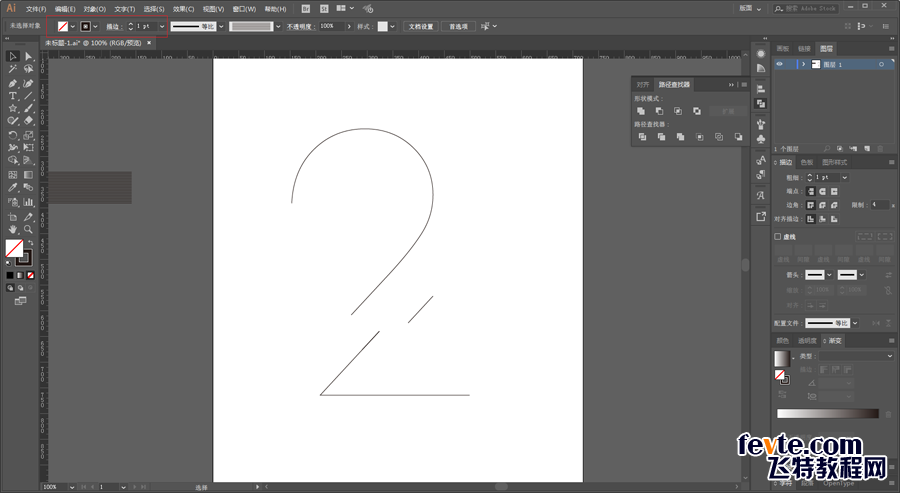This screenshot has width=900, height=493.
Task: Click the locate object magnifier in Layers panel
Action: (827, 149)
